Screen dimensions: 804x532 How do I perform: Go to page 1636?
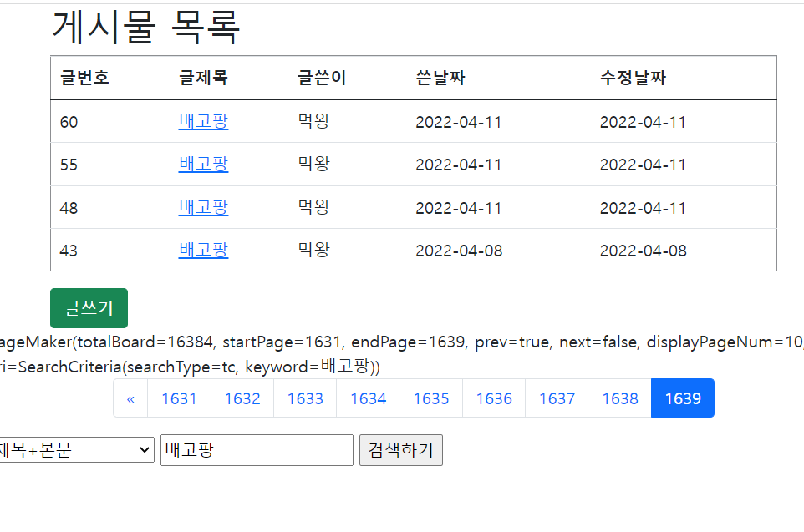(494, 398)
